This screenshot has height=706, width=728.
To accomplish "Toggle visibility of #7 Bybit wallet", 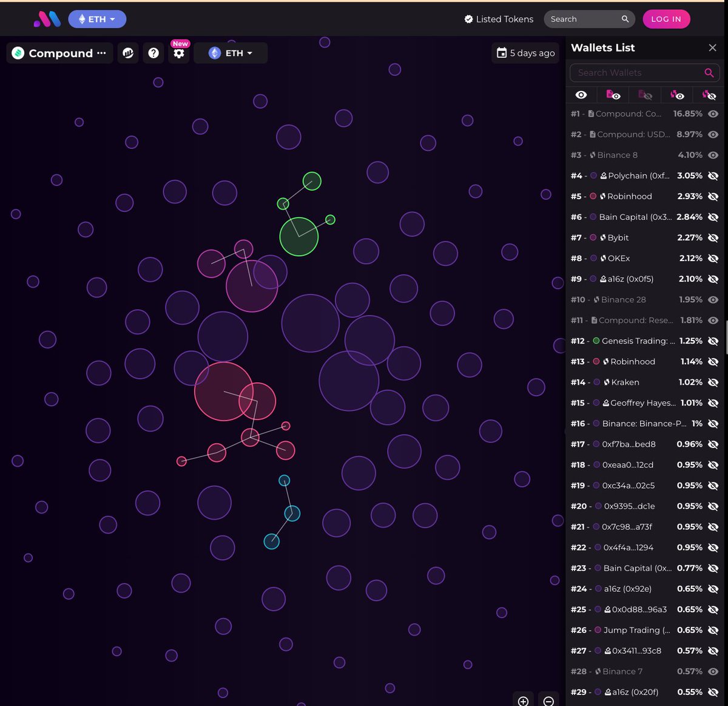I will (713, 237).
